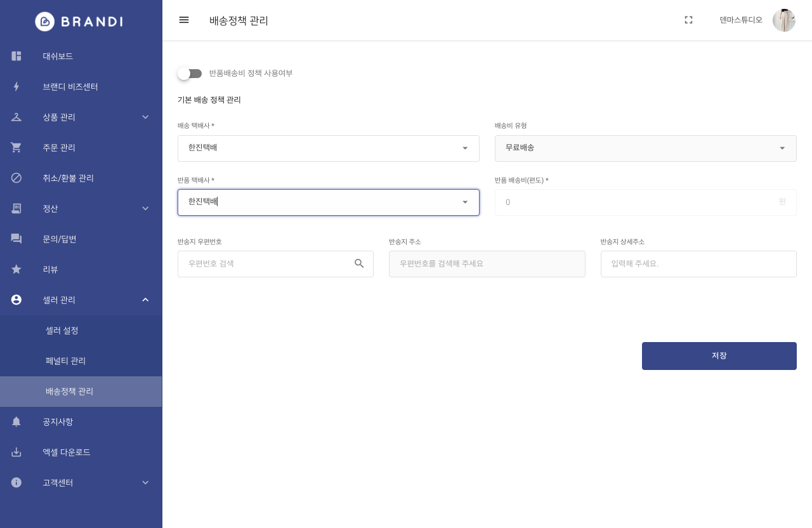Screen dimensions: 812x528
Task: Click the search icon in 우편번호 field
Action: (x=359, y=263)
